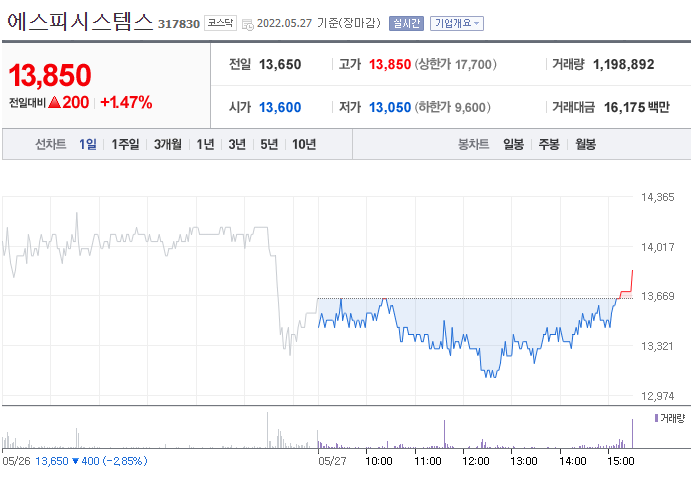Click the 코스닥 market badge
Screen dimensions: 691x480
(x=220, y=23)
